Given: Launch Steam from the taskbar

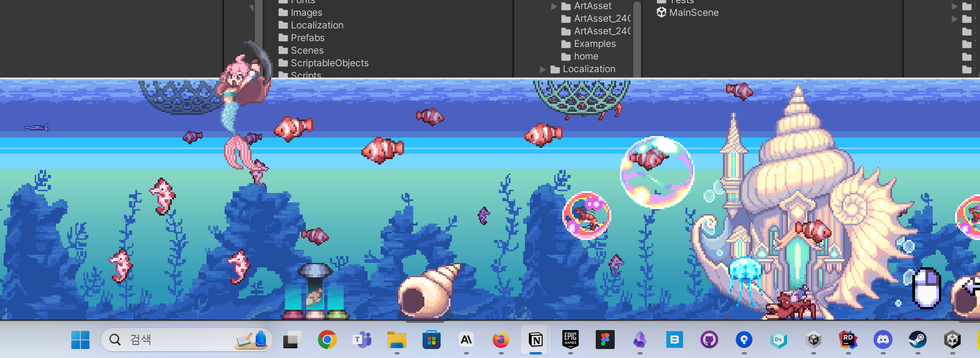Looking at the screenshot, I should click(x=917, y=340).
